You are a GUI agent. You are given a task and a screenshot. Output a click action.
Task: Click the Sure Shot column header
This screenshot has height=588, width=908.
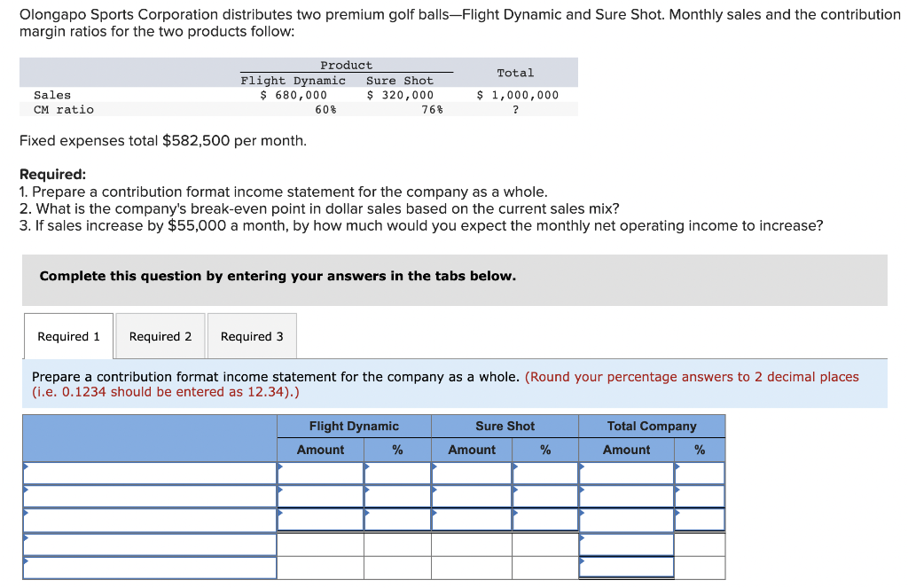(x=505, y=427)
